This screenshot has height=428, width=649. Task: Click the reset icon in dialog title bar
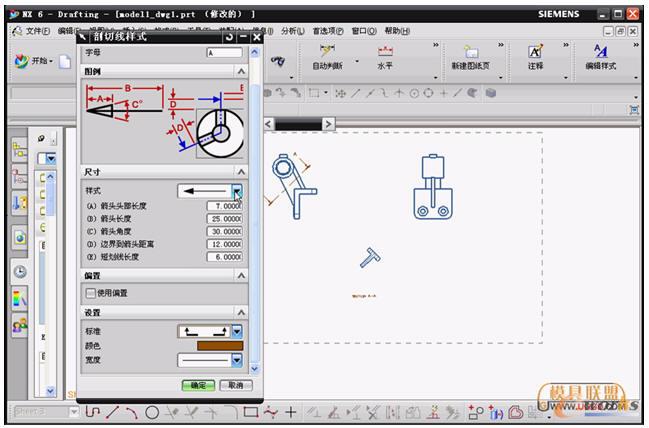(229, 37)
